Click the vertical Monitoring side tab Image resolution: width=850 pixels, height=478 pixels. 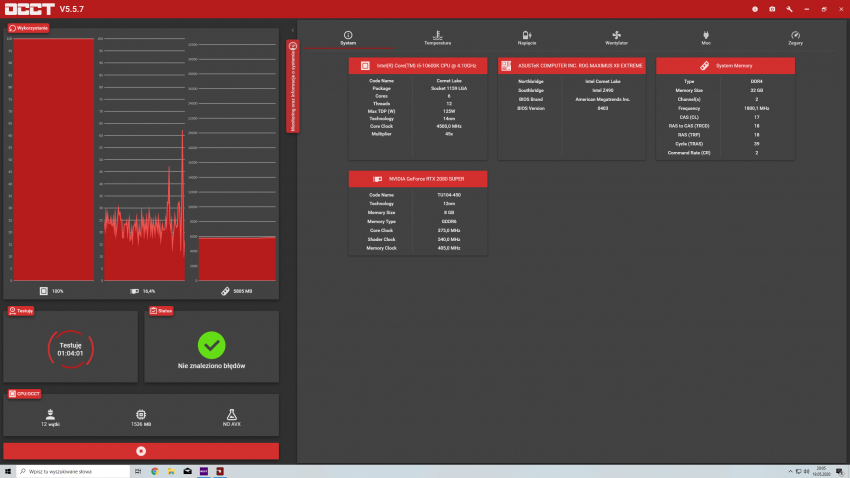[293, 86]
